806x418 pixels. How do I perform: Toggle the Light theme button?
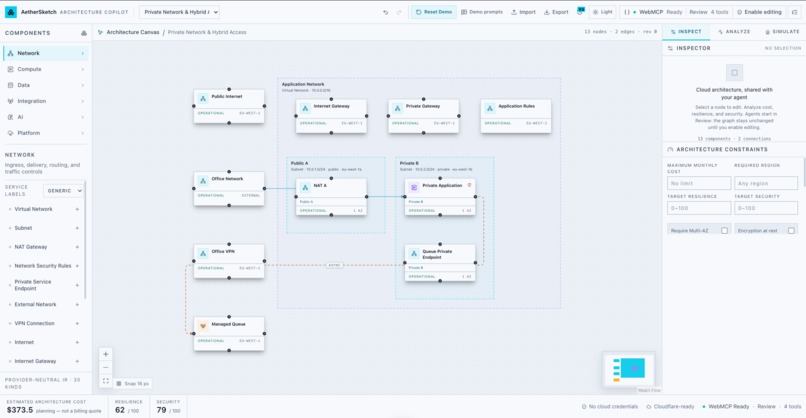click(x=602, y=12)
